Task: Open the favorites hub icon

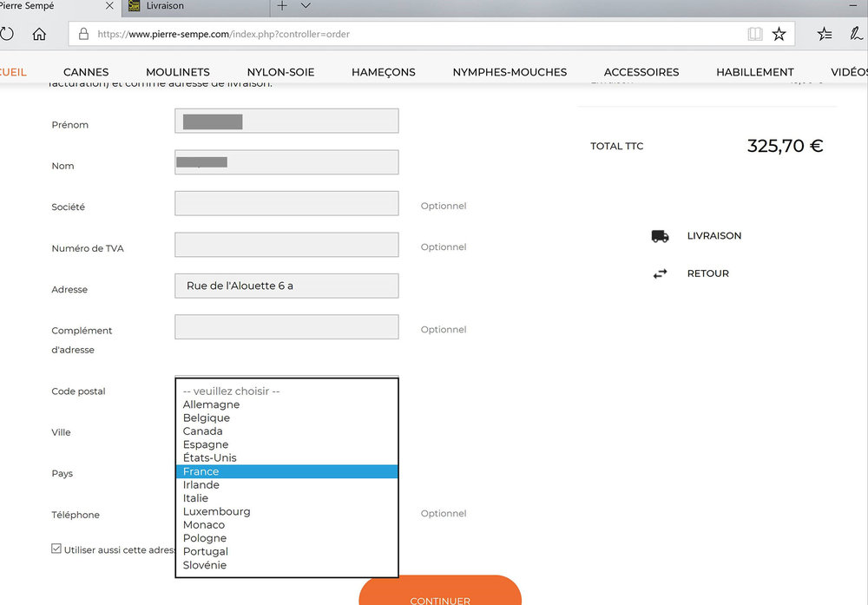Action: (825, 34)
